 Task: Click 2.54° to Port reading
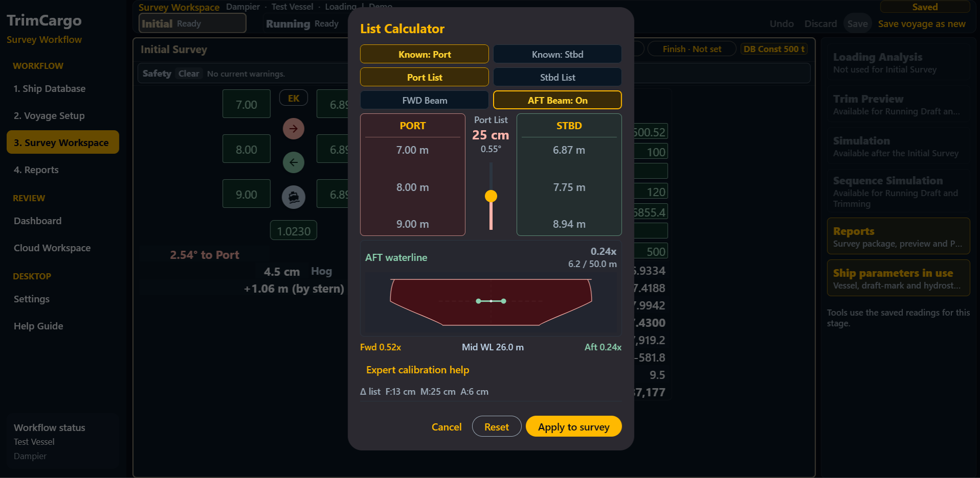[x=204, y=255]
